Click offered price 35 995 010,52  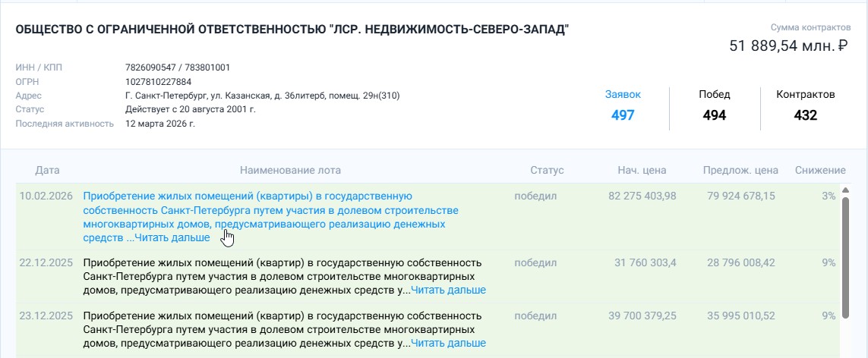(741, 316)
